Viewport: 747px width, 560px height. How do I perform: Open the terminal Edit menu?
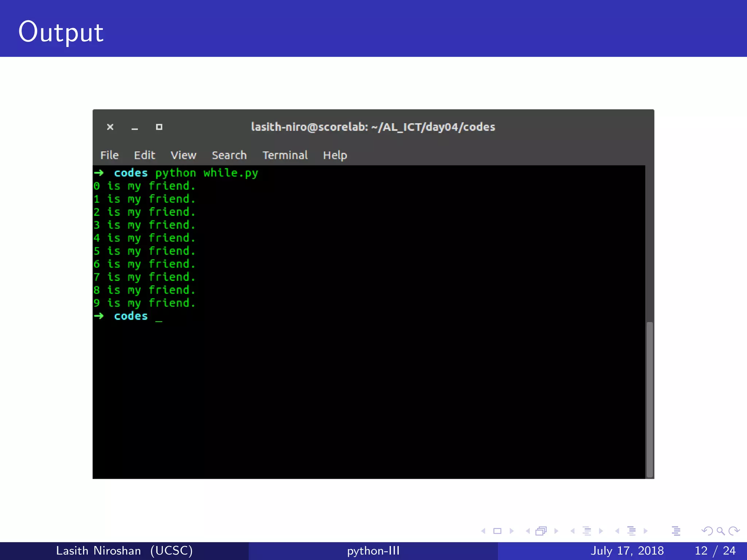[x=144, y=155]
